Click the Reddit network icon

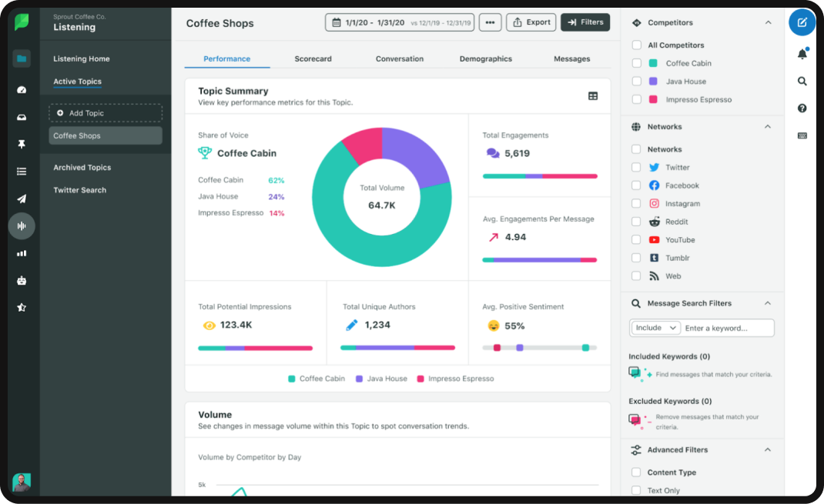coord(654,222)
